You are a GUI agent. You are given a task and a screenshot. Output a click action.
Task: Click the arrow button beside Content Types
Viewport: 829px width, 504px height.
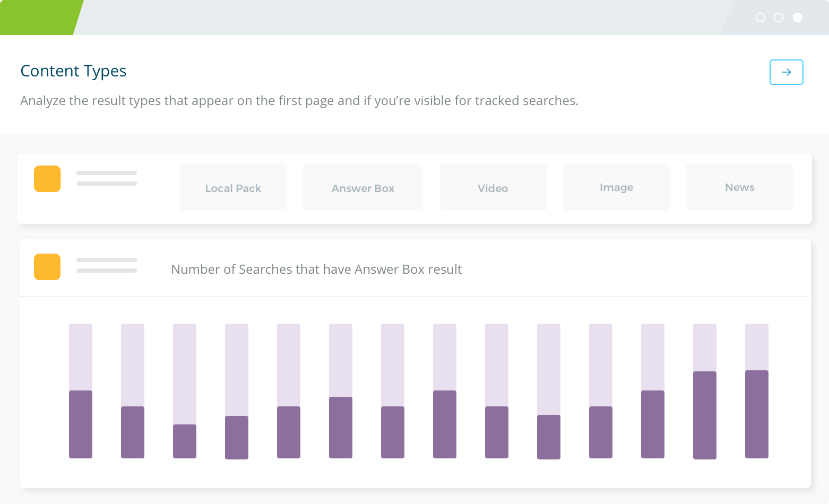786,72
